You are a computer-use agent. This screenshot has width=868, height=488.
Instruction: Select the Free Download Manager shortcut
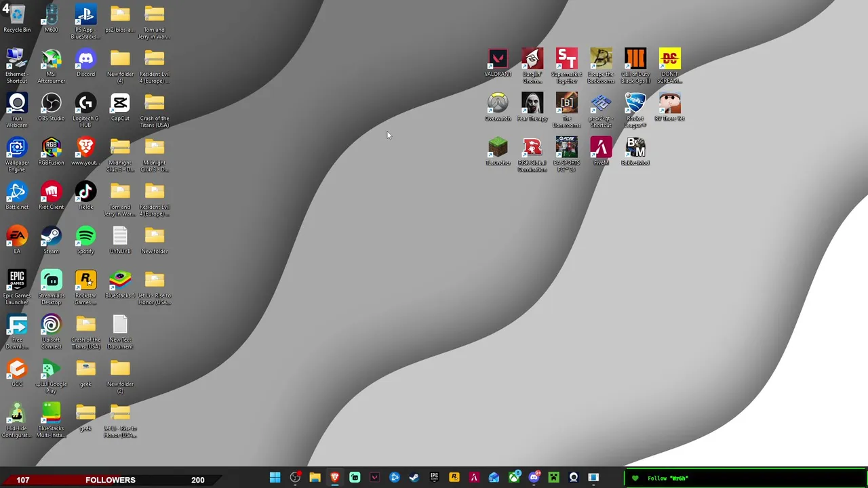tap(17, 332)
